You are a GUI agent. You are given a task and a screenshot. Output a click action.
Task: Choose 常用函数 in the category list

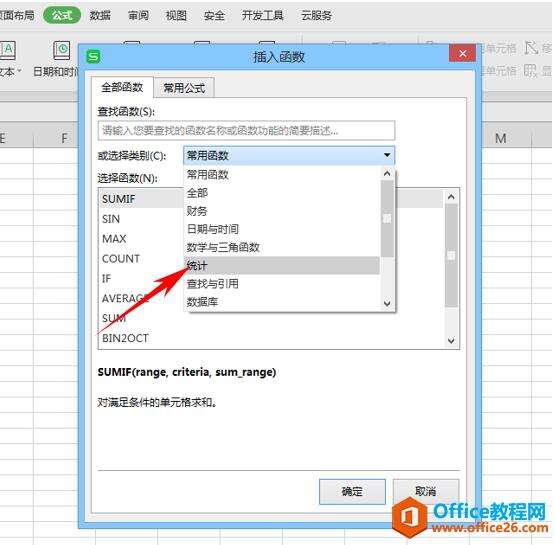[x=282, y=175]
